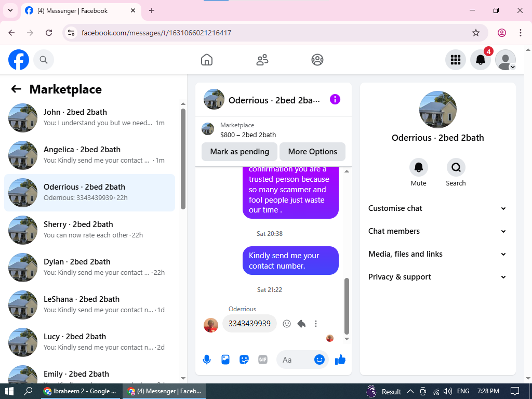Click the Oderrious sender avatar beside message
Viewport: 532px width, 399px height.
[211, 325]
